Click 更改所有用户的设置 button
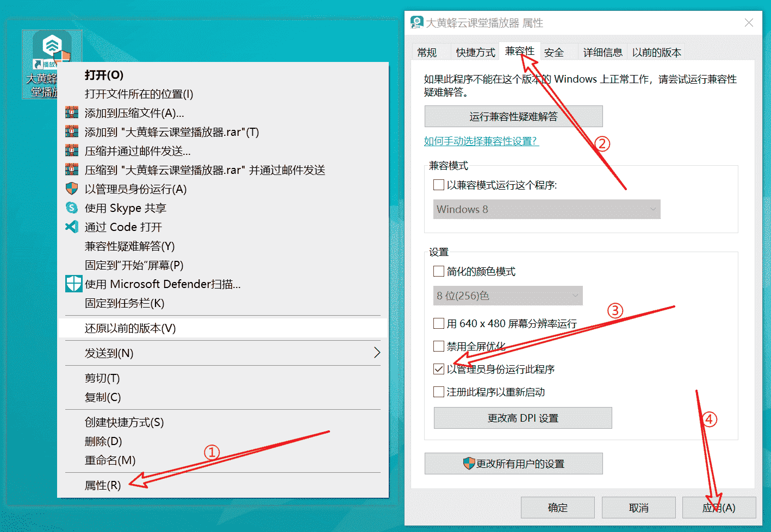Screen dimensions: 771x532 [513, 464]
